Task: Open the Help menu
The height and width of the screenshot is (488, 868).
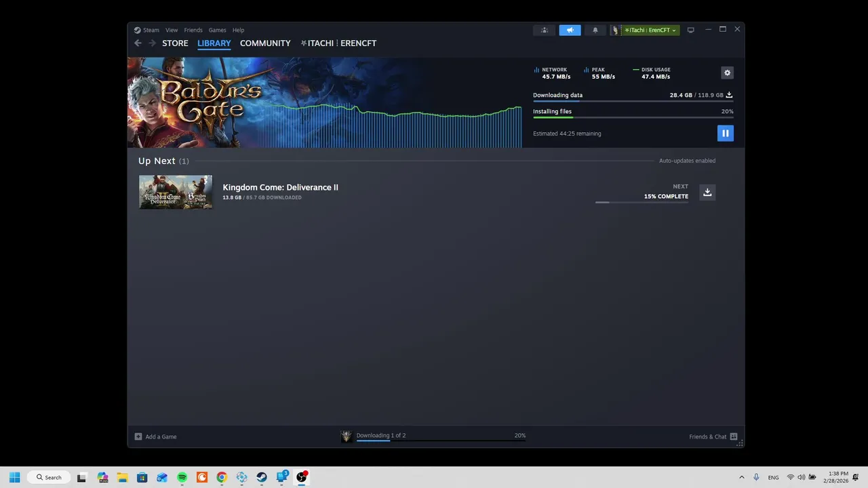Action: click(238, 30)
